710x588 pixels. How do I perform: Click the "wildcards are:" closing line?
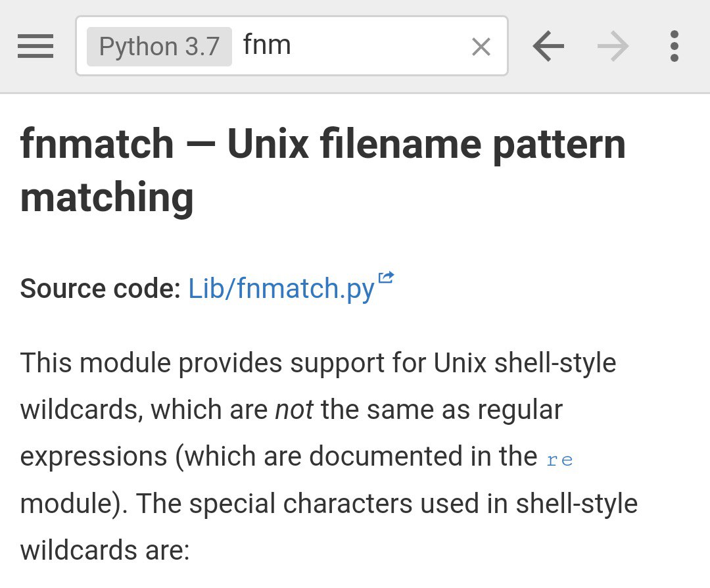tap(105, 550)
